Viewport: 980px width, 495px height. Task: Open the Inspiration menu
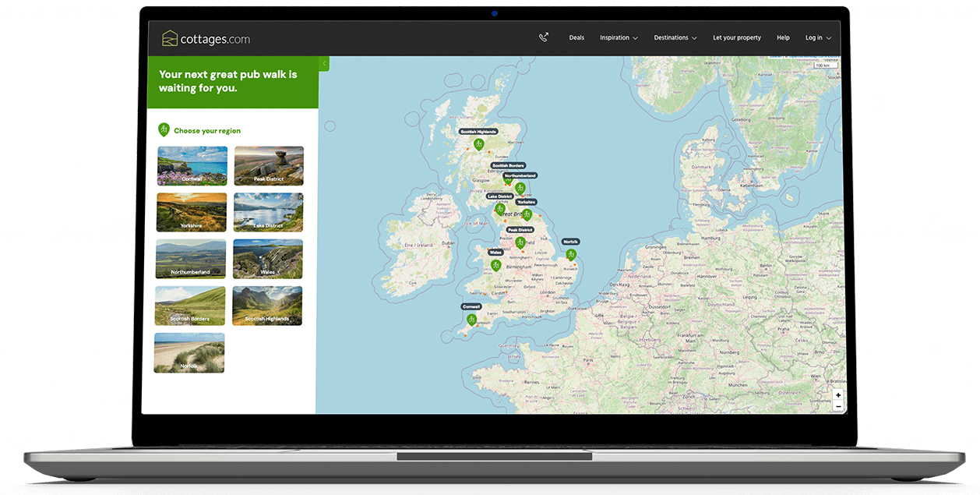[619, 37]
